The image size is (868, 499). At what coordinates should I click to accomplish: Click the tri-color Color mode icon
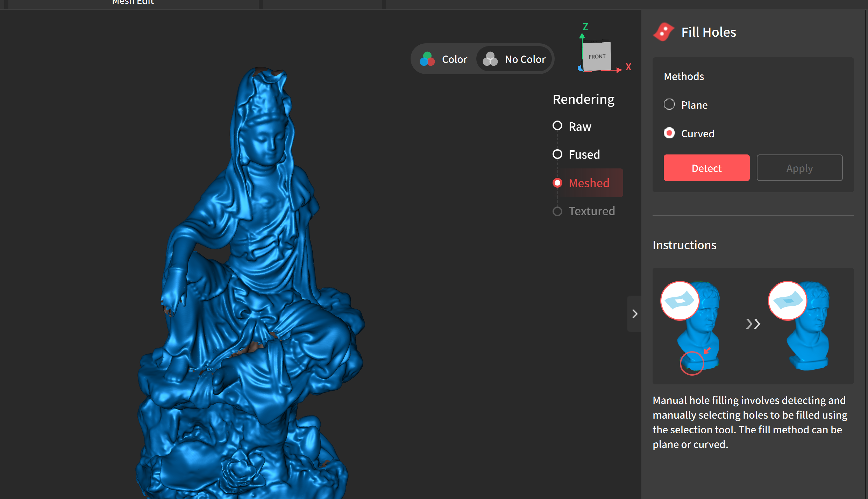(427, 59)
